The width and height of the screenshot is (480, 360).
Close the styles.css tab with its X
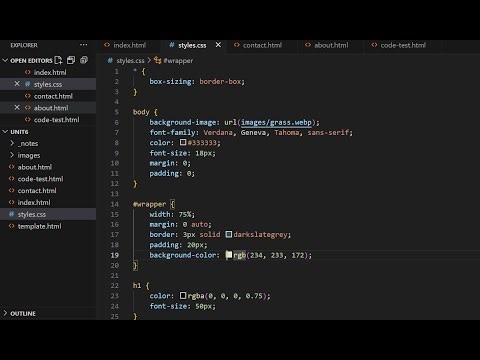pyautogui.click(x=218, y=45)
